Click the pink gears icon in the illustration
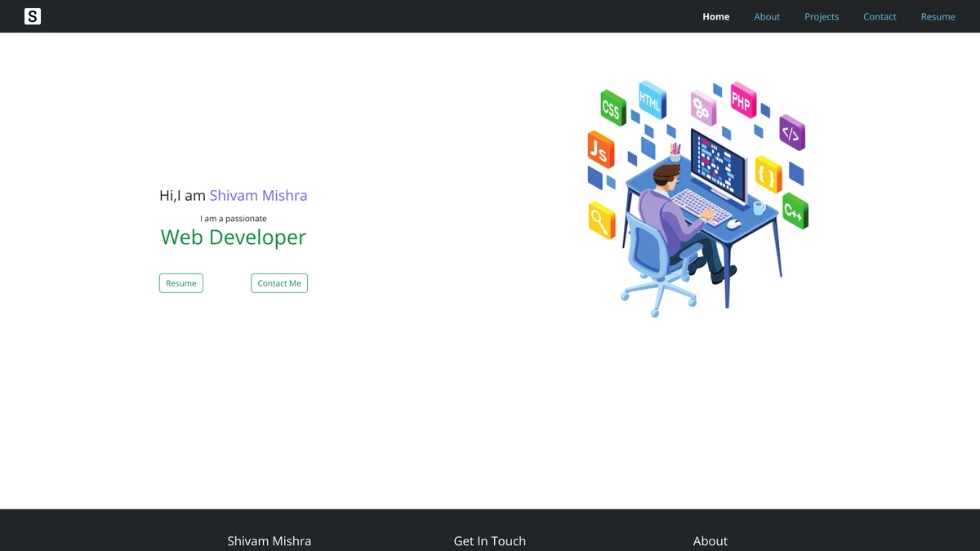980x551 pixels. (x=702, y=108)
